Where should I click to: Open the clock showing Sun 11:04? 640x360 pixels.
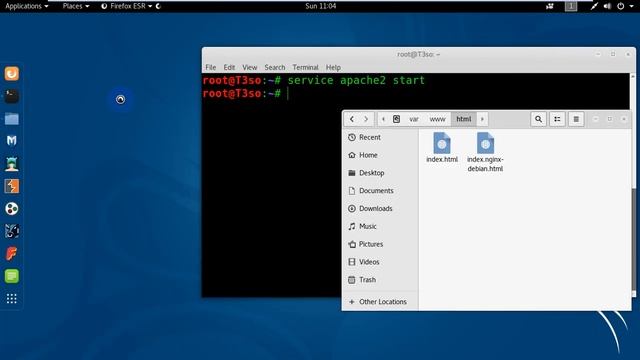pos(320,6)
